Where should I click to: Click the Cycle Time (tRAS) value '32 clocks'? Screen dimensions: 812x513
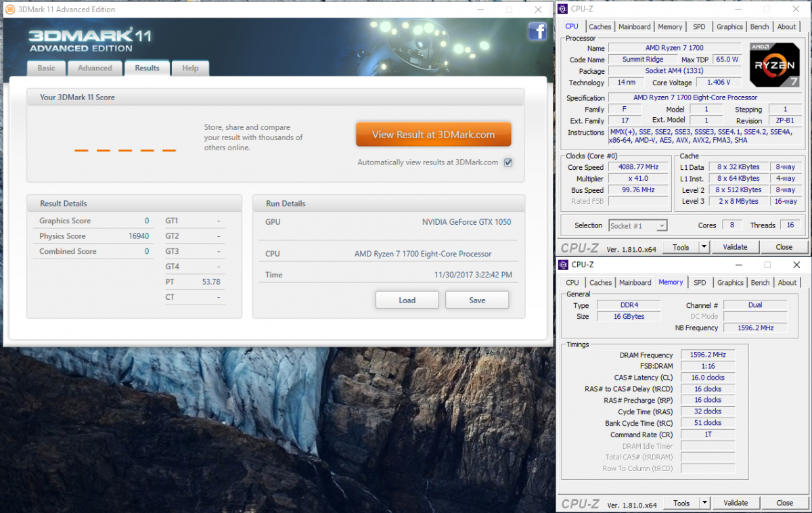click(x=708, y=411)
